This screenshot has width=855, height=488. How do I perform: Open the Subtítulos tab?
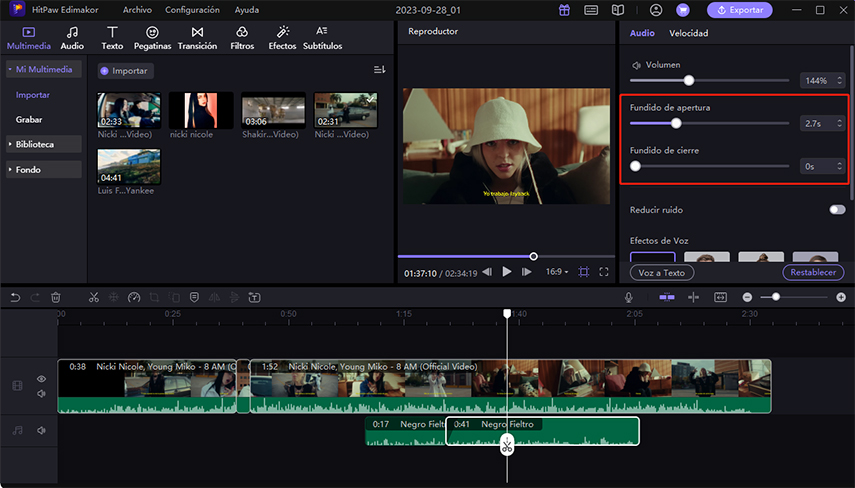click(322, 38)
